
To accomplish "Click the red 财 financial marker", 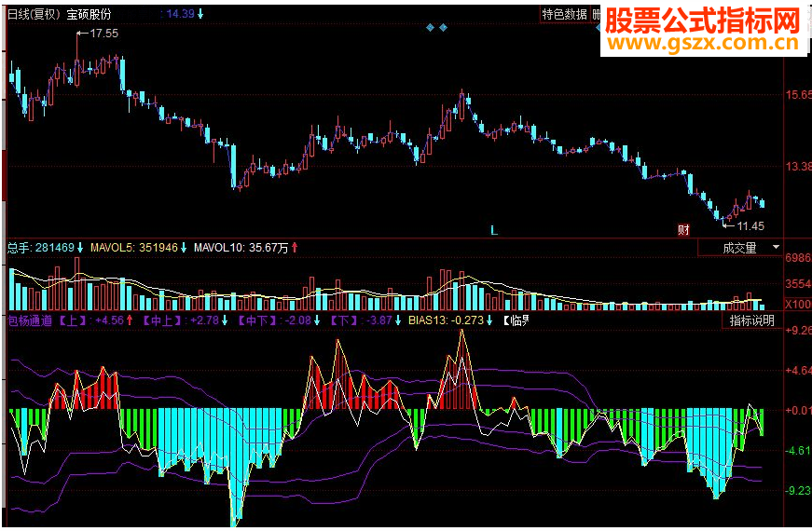I will click(683, 230).
